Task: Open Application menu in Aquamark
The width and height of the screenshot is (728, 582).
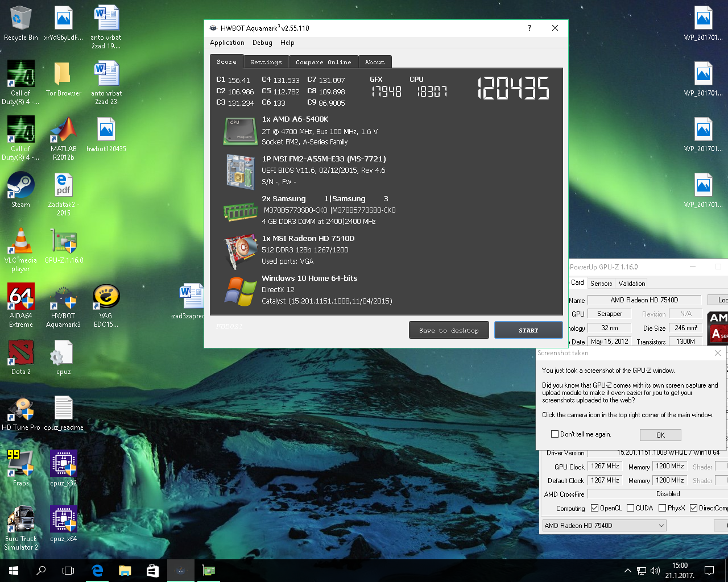Action: [x=227, y=43]
